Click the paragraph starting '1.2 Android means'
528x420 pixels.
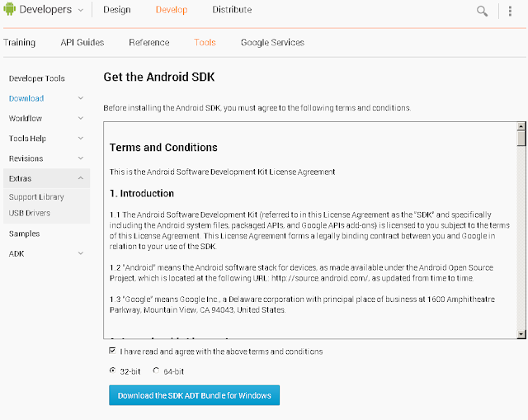tap(301, 273)
